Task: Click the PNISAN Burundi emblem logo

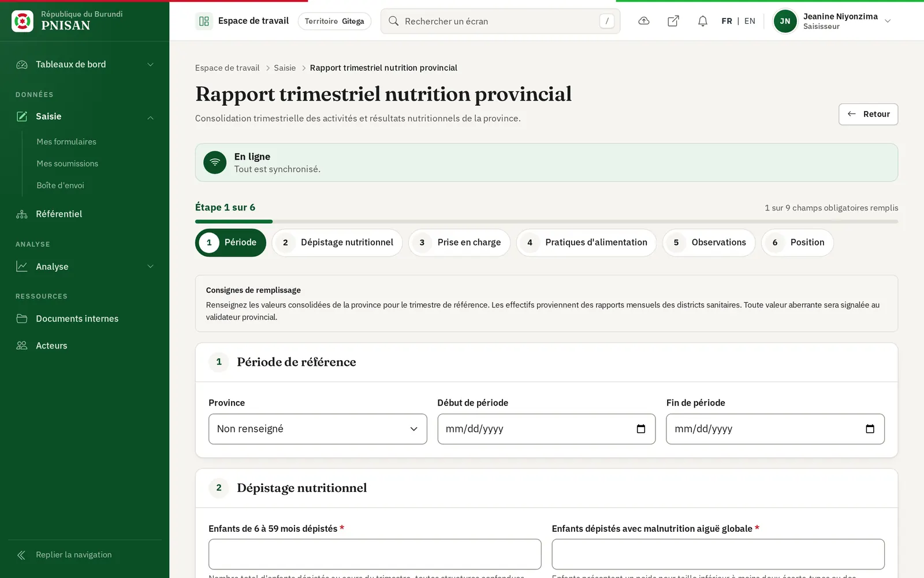Action: click(x=23, y=21)
